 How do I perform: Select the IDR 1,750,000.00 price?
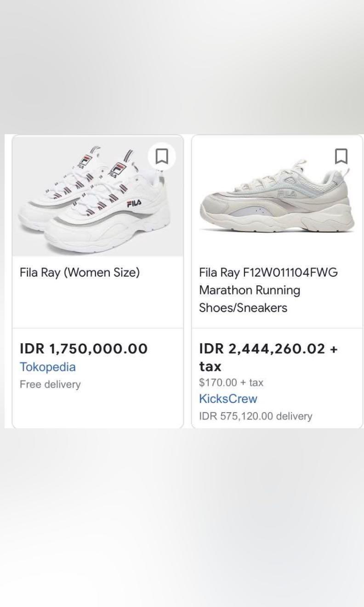click(84, 349)
